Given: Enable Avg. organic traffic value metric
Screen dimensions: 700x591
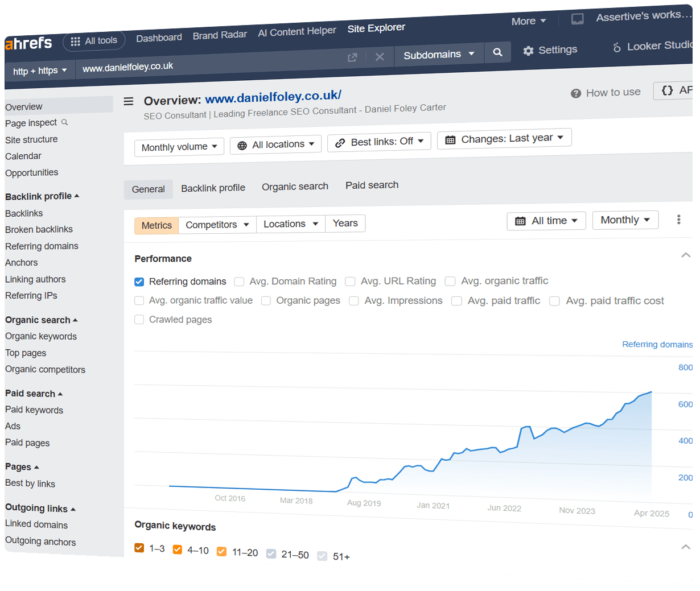Looking at the screenshot, I should [139, 300].
